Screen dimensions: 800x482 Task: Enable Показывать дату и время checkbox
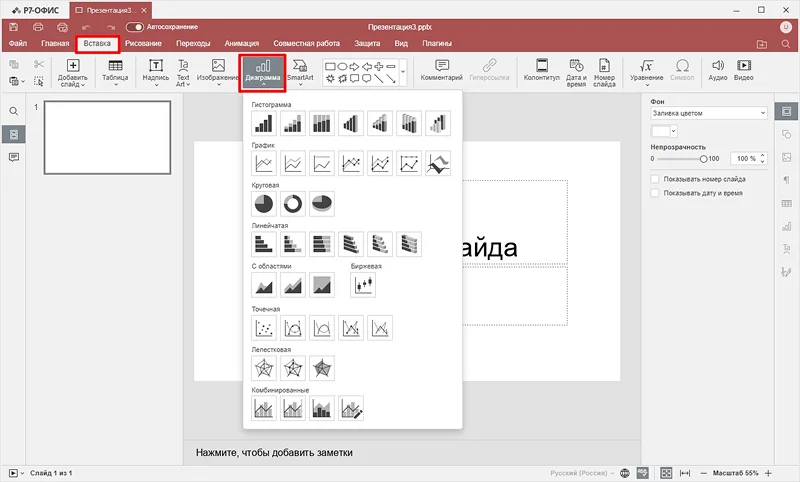(655, 193)
